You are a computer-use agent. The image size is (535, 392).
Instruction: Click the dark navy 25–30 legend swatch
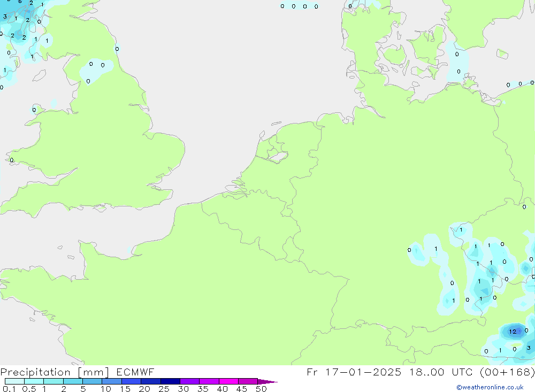point(170,381)
